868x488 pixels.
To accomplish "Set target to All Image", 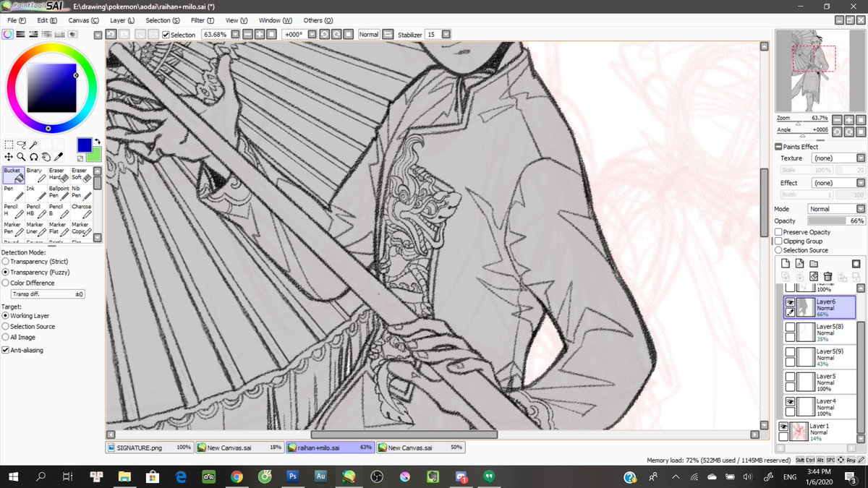I will (x=6, y=337).
